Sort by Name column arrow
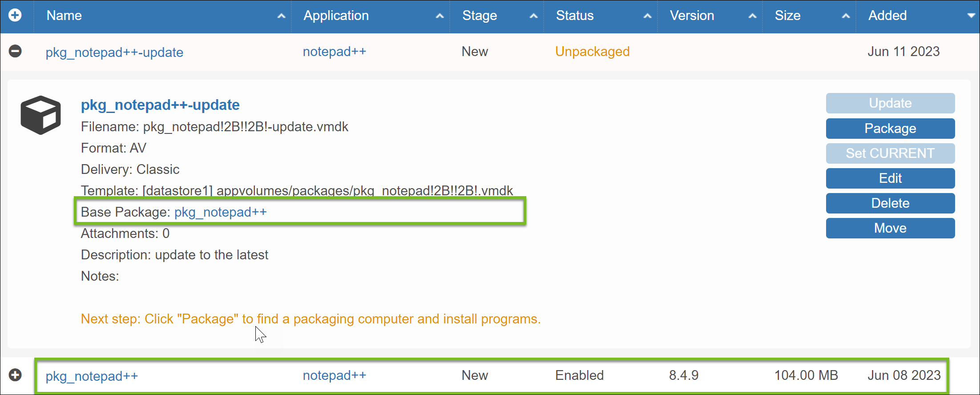The height and width of the screenshot is (395, 980). tap(281, 16)
